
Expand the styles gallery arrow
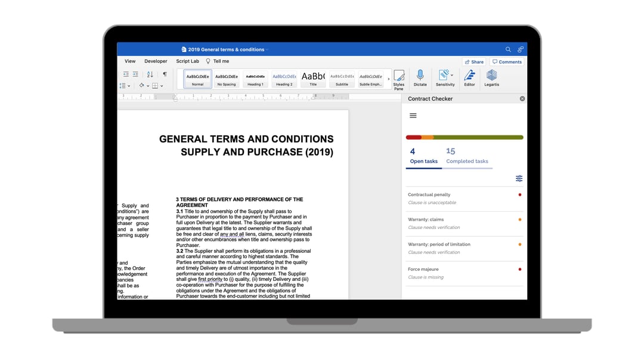[388, 79]
